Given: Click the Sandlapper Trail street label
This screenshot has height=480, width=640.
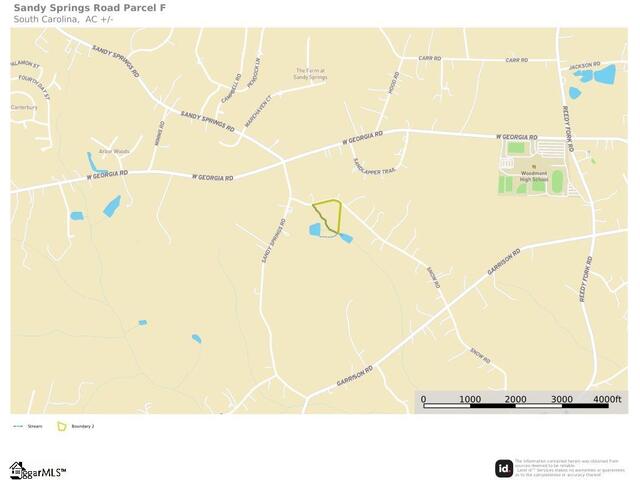Looking at the screenshot, I should [x=373, y=167].
